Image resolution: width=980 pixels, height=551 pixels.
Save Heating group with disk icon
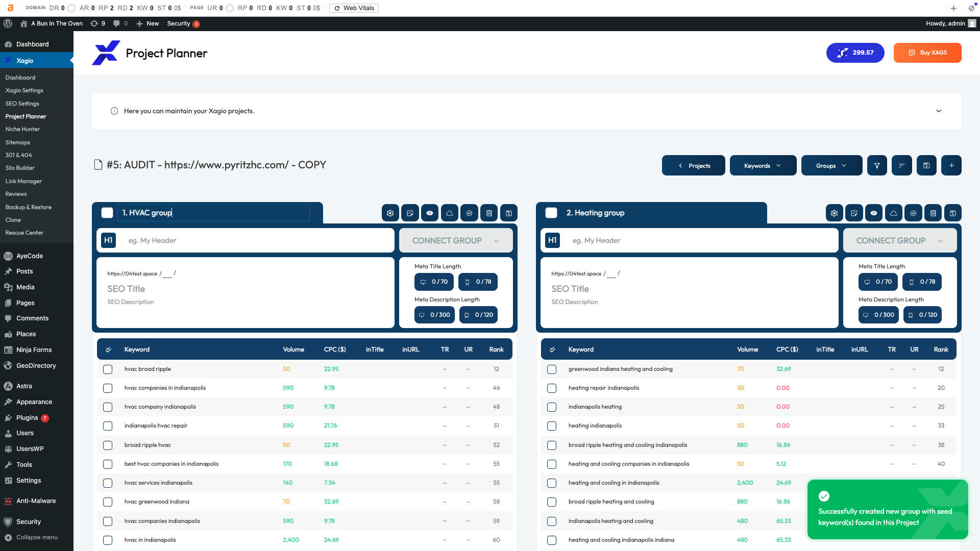tap(953, 213)
